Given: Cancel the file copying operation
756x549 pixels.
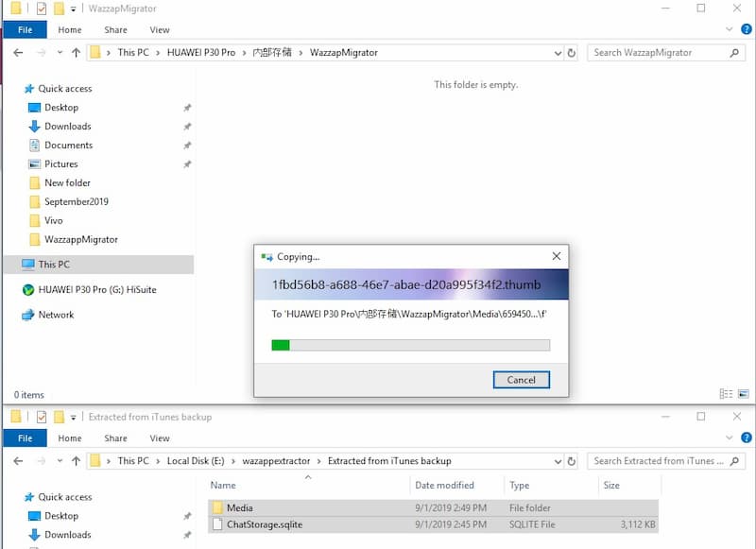Looking at the screenshot, I should pyautogui.click(x=522, y=379).
